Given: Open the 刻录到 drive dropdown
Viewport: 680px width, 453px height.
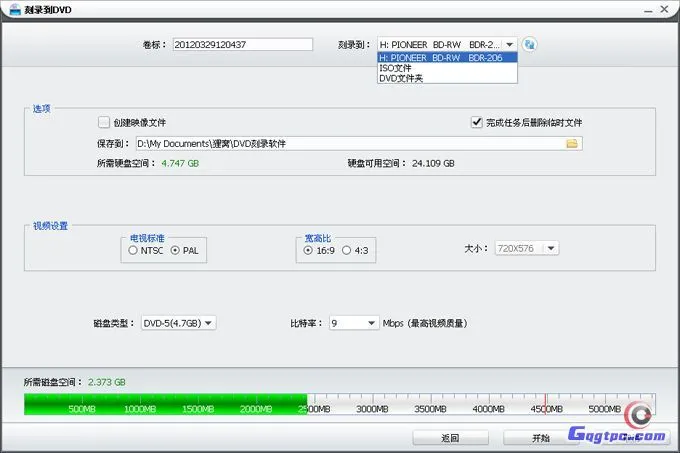Looking at the screenshot, I should (509, 44).
